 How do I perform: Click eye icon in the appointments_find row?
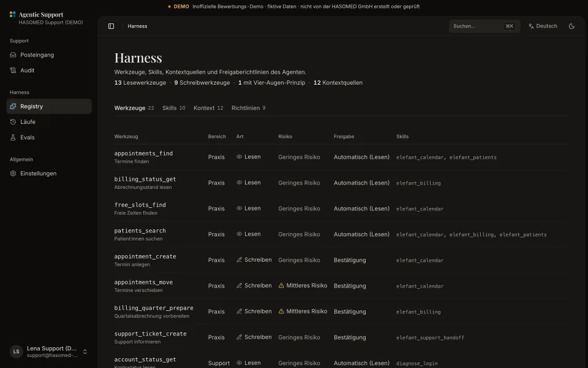239,156
